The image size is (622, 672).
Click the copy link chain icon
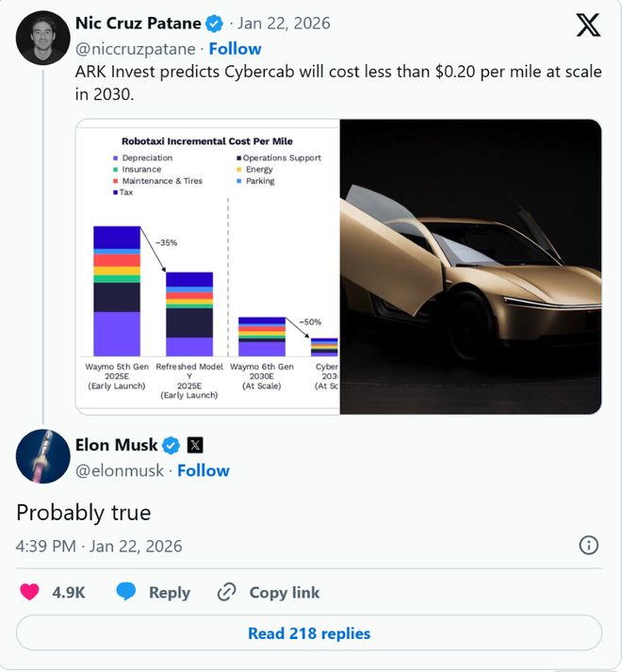click(x=226, y=592)
